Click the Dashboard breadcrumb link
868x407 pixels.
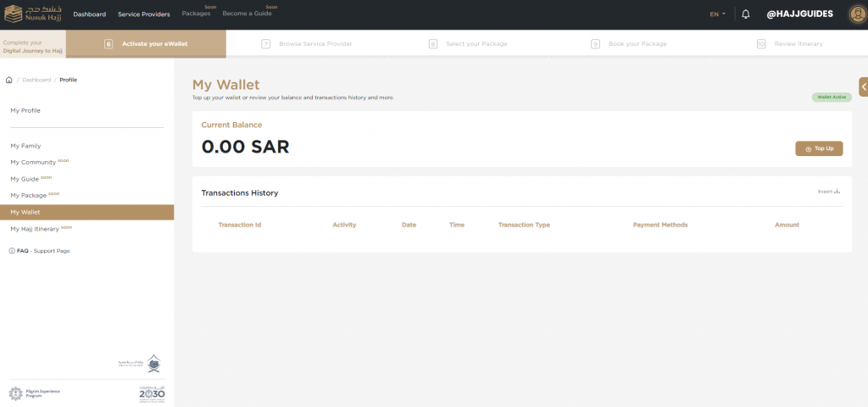[36, 80]
